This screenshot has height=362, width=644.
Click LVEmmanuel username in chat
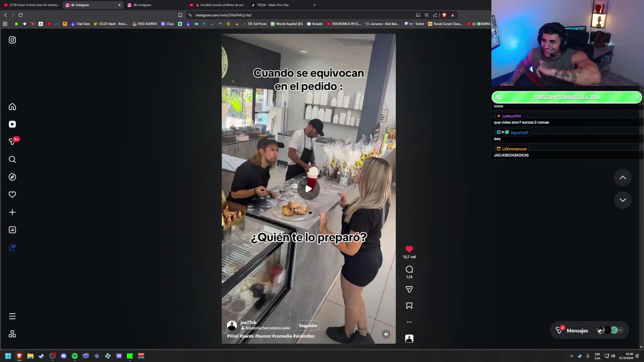(514, 149)
